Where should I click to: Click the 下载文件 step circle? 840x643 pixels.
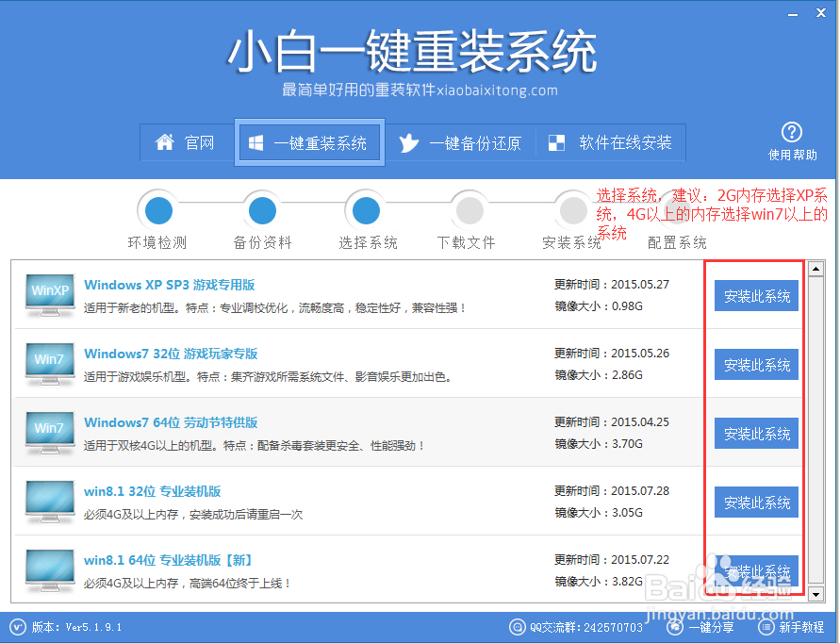point(469,210)
